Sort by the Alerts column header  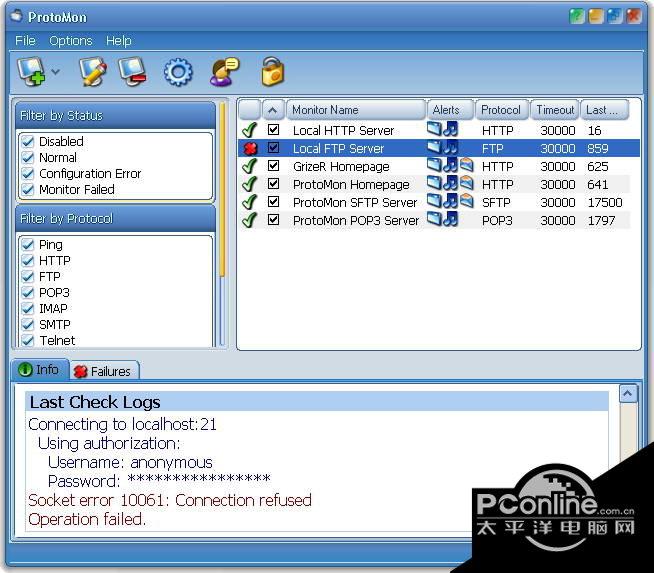pyautogui.click(x=450, y=110)
